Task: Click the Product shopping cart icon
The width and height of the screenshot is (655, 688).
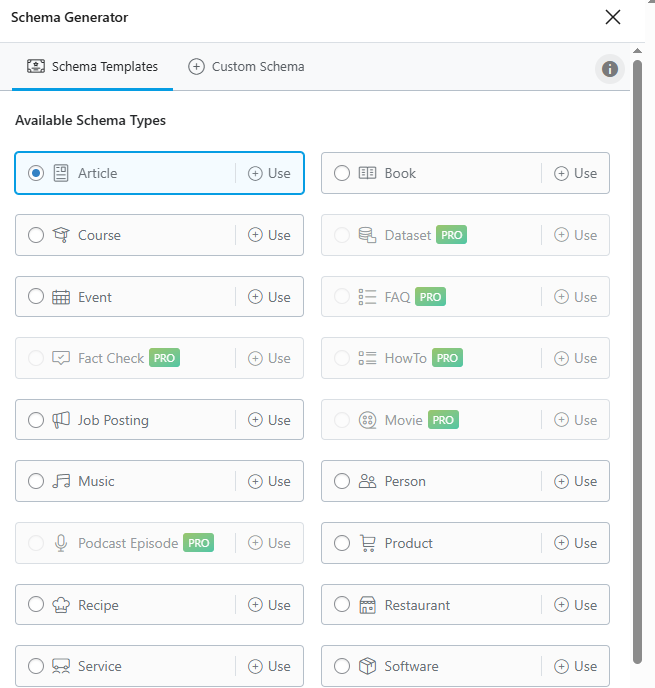Action: [367, 543]
